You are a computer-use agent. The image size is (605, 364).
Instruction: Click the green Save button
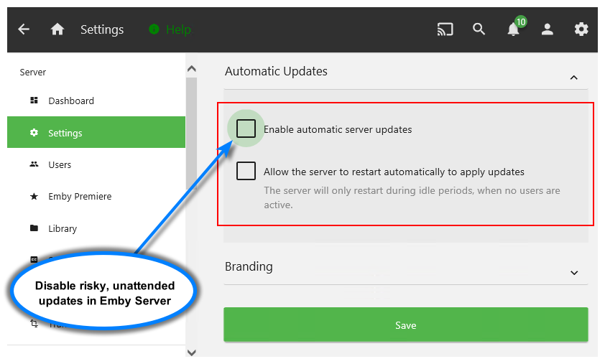[x=405, y=325]
